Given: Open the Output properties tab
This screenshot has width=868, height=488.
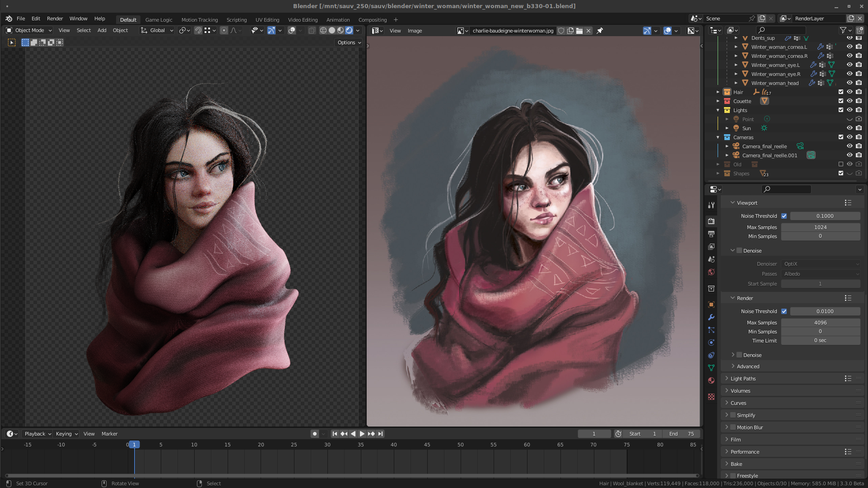Looking at the screenshot, I should click(x=711, y=234).
